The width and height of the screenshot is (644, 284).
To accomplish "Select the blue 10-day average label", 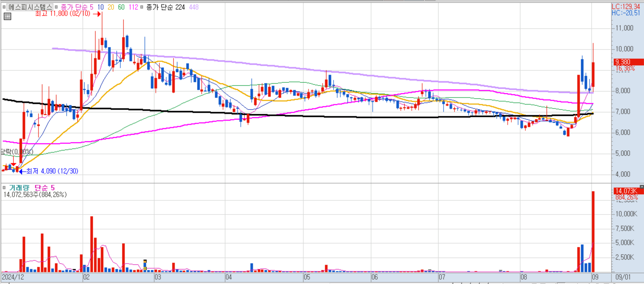I will point(100,7).
